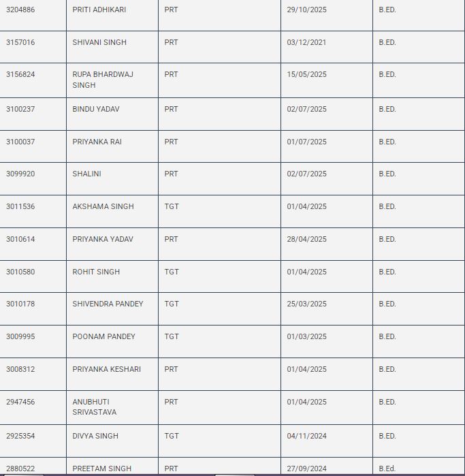
Task: Select the ID cell 3008312
Action: point(20,369)
